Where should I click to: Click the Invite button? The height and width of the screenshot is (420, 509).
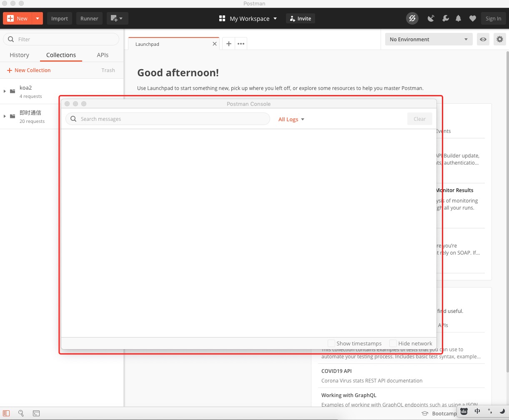[x=301, y=18]
